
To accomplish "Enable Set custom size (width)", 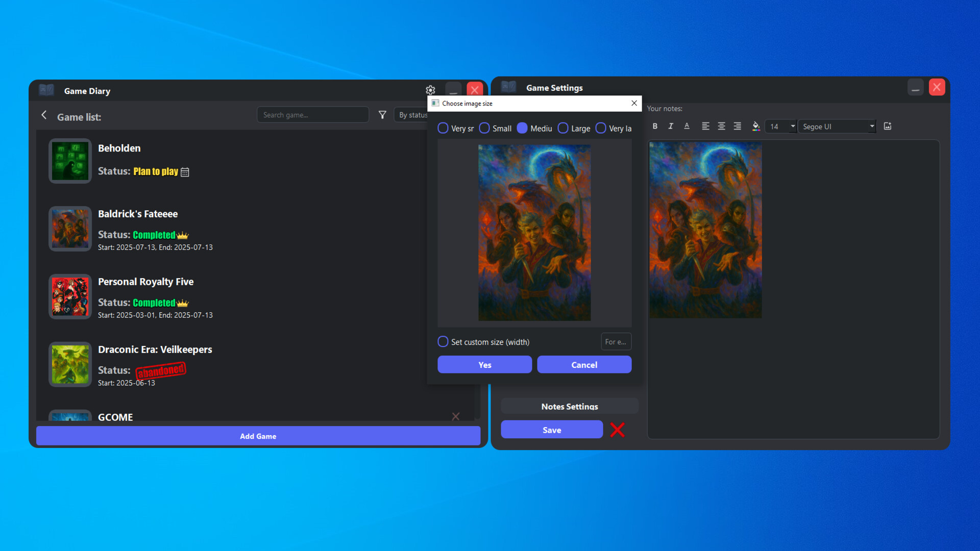I will click(443, 341).
